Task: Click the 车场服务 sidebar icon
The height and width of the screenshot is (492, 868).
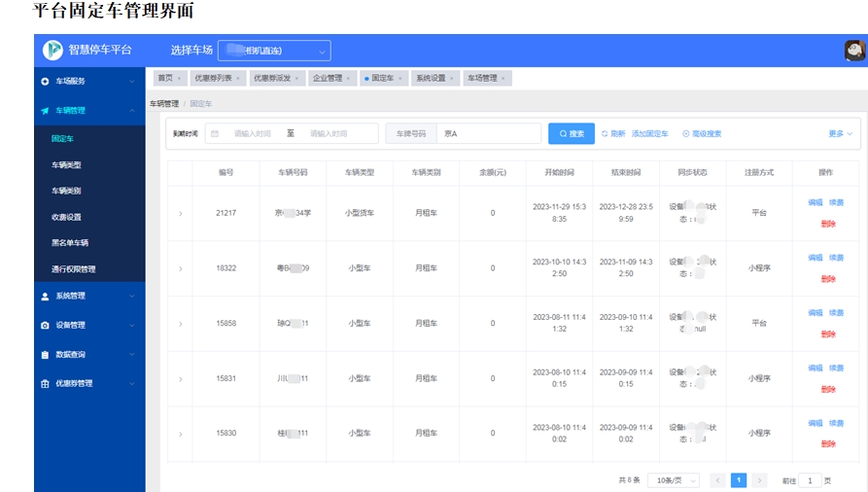Action: tap(45, 82)
